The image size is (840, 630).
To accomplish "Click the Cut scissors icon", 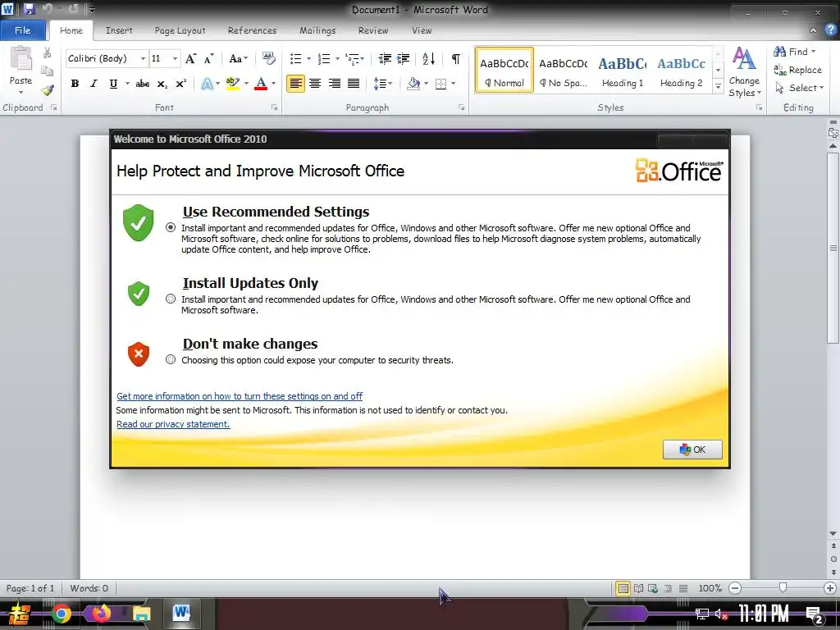I will pyautogui.click(x=47, y=52).
